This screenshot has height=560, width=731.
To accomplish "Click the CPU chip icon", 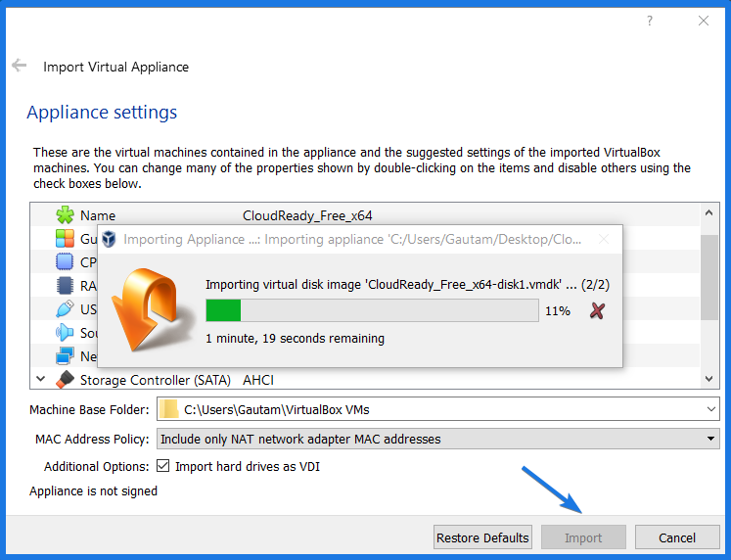I will click(65, 262).
